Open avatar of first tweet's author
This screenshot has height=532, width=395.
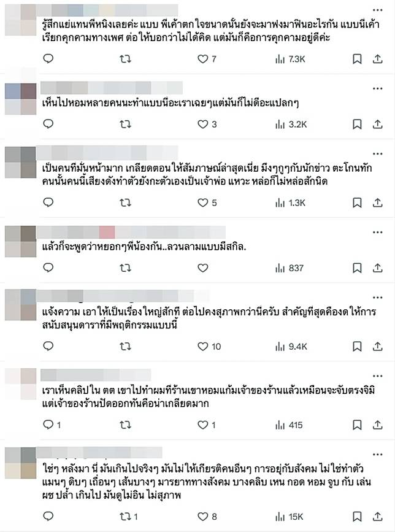point(21,20)
